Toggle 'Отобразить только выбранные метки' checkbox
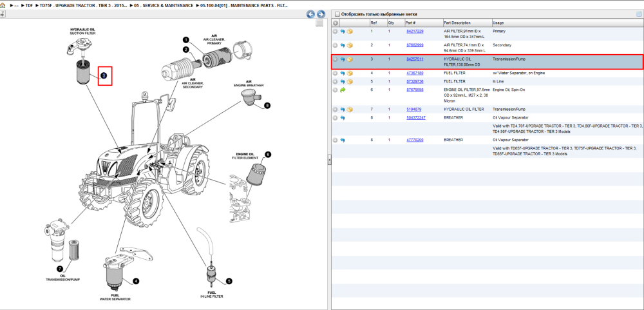 pyautogui.click(x=337, y=14)
